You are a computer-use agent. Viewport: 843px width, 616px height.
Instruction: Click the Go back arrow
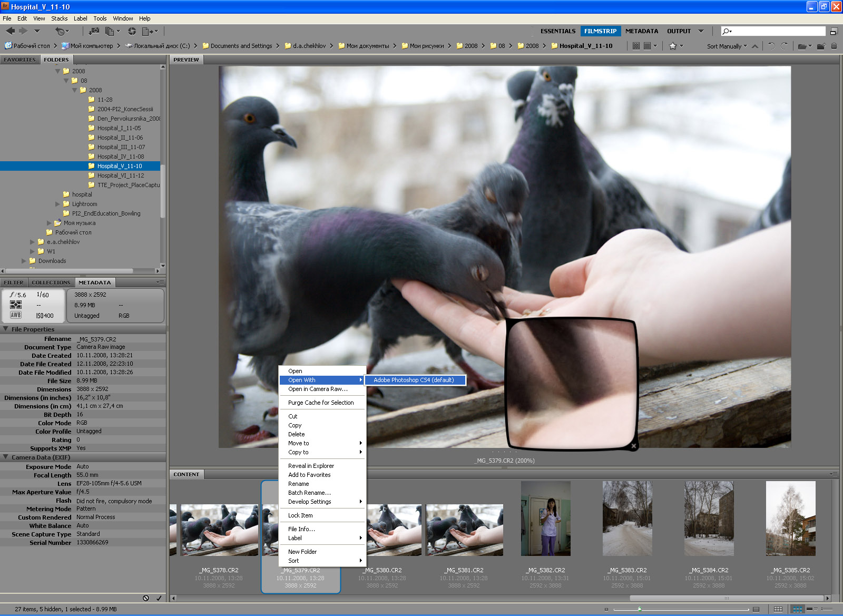[10, 31]
